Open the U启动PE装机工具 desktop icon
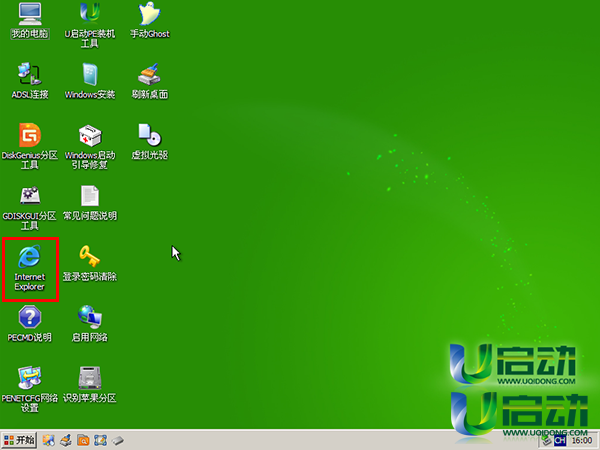This screenshot has height=450, width=600. 90,25
